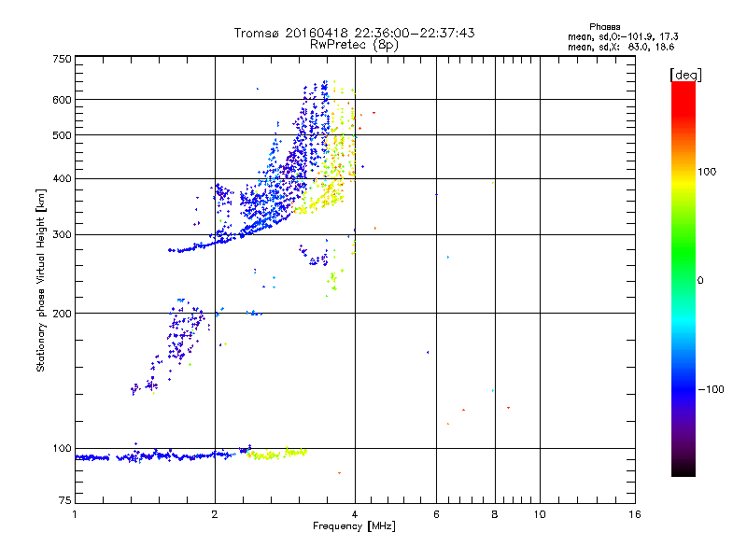Click the colorbar '0' tick label

click(700, 280)
